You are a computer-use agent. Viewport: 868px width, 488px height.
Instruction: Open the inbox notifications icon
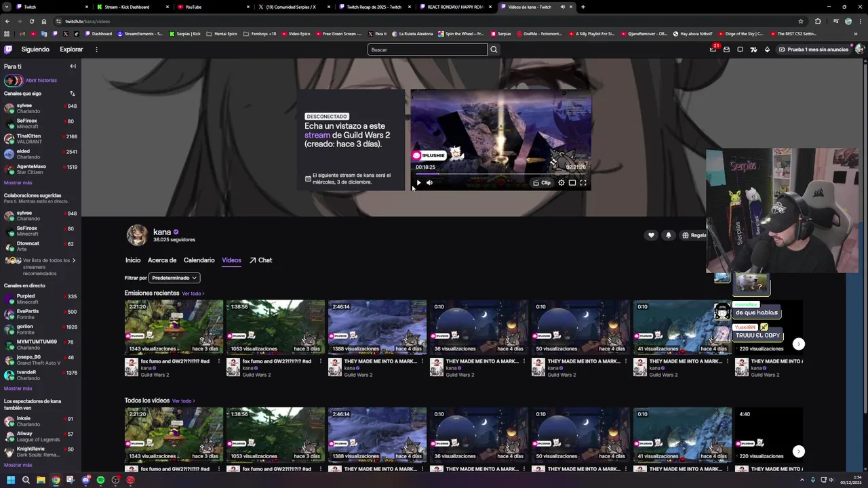(726, 49)
